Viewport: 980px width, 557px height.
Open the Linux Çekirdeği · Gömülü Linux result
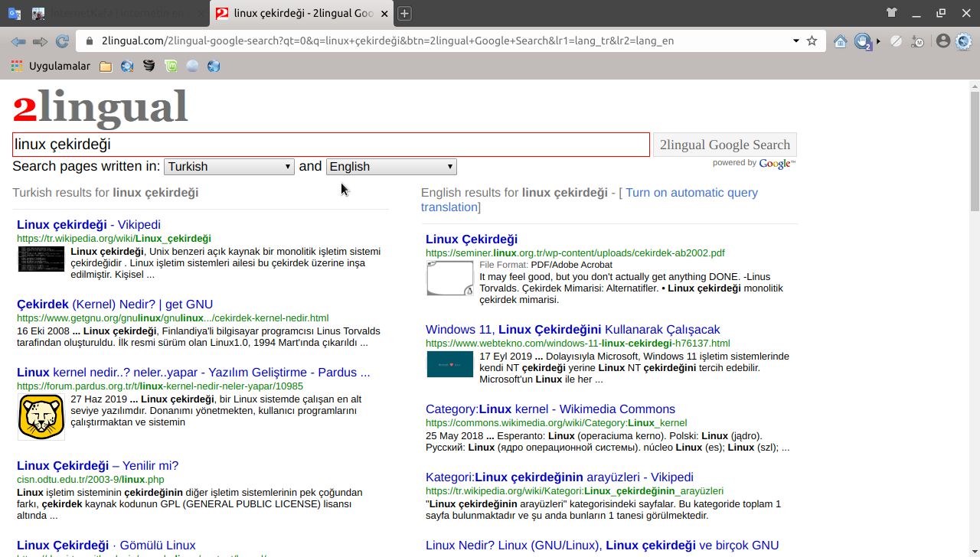(106, 545)
